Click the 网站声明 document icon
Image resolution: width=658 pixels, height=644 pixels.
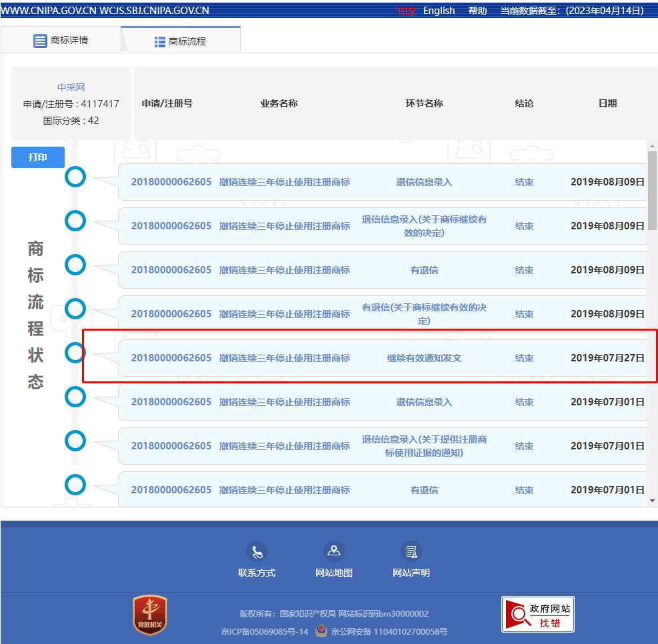(x=411, y=552)
